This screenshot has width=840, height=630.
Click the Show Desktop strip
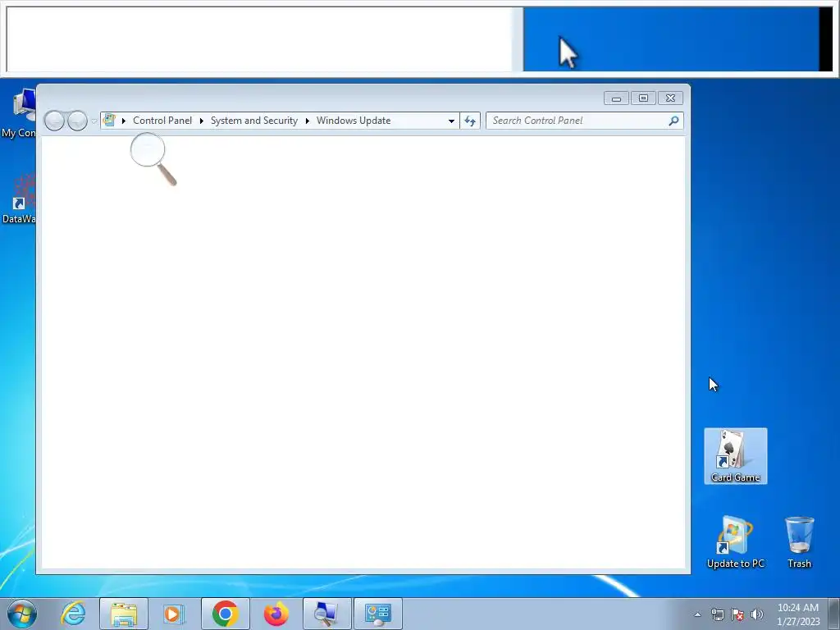[x=834, y=614]
